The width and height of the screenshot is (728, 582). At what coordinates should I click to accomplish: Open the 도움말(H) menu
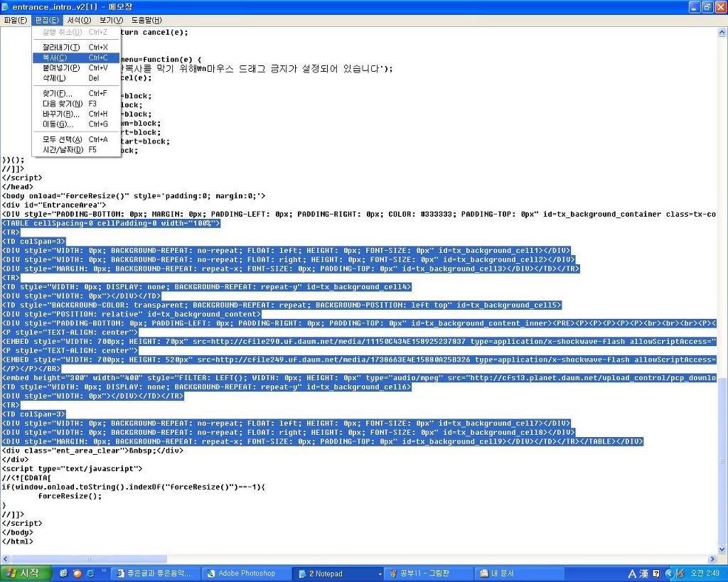(146, 20)
